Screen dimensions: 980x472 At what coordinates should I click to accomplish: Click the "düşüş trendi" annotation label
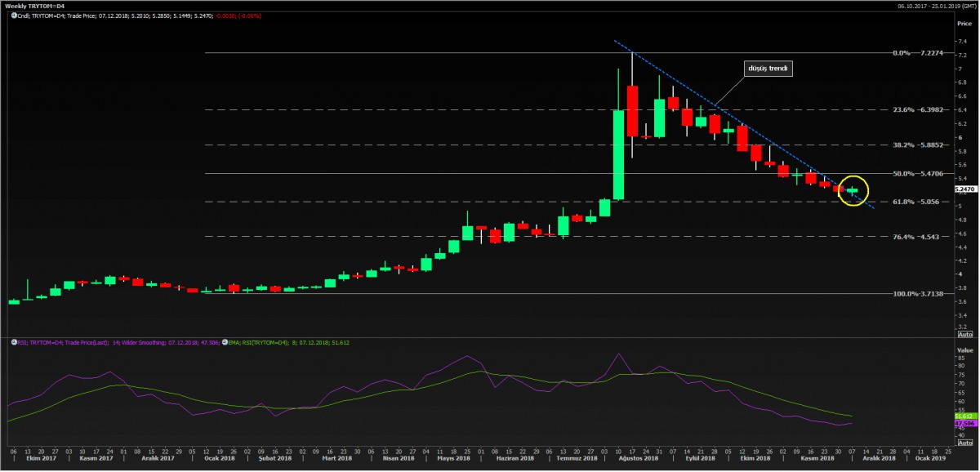pyautogui.click(x=767, y=69)
